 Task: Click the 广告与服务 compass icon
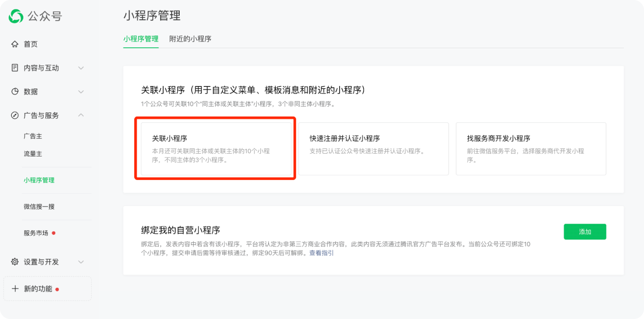pos(15,115)
